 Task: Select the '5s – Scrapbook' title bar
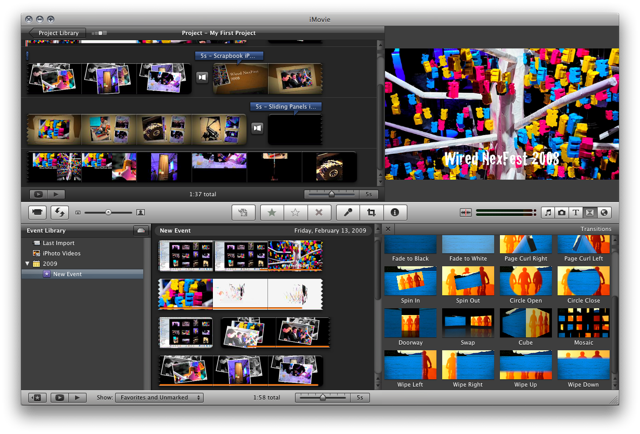(229, 56)
